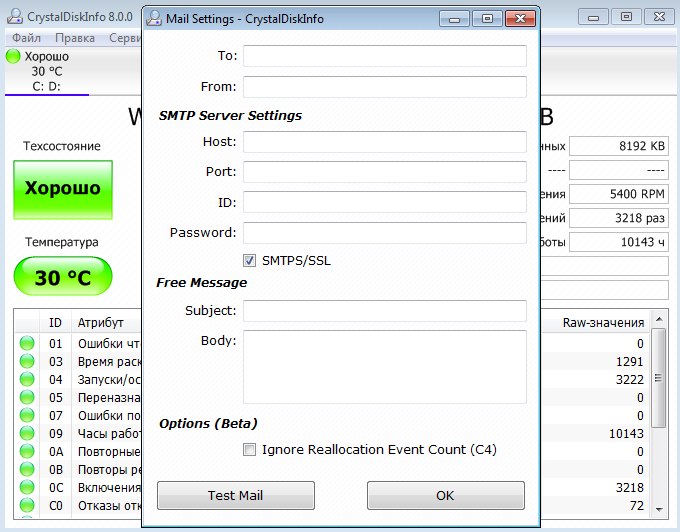Click into the SMTP Host field
The image size is (680, 532).
384,142
